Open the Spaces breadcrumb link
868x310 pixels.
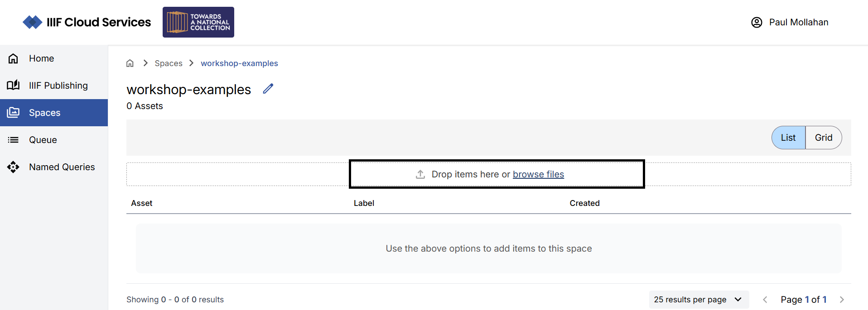pyautogui.click(x=168, y=63)
